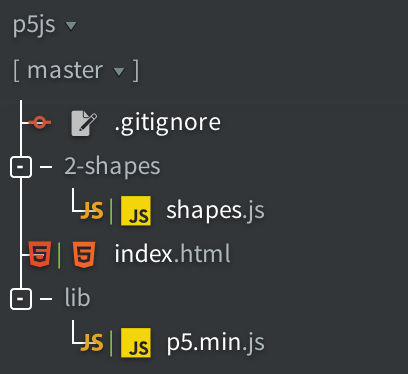
Task: Collapse the 2-shapes folder with minus box
Action: (21, 166)
